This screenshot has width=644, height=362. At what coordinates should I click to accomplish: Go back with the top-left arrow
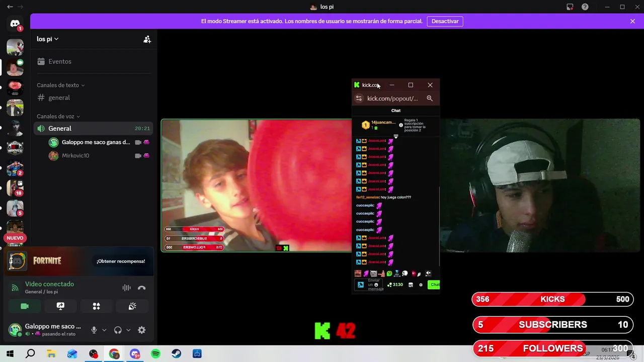(10, 7)
